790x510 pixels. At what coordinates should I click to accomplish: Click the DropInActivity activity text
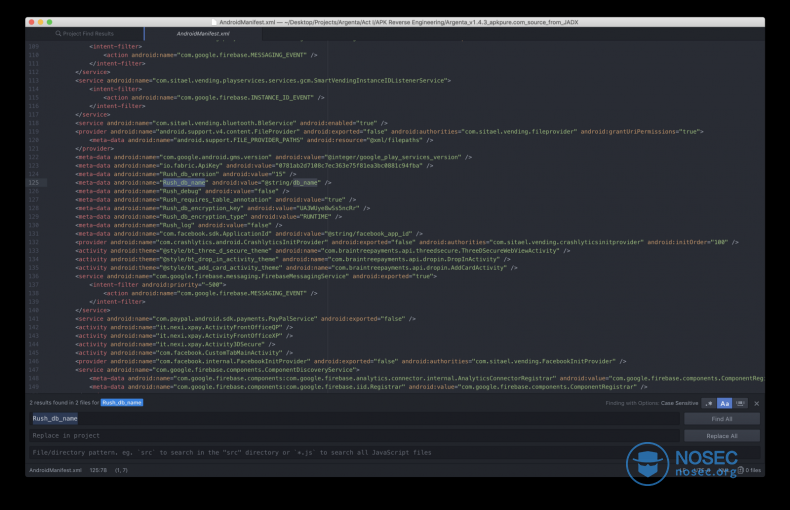(416, 260)
